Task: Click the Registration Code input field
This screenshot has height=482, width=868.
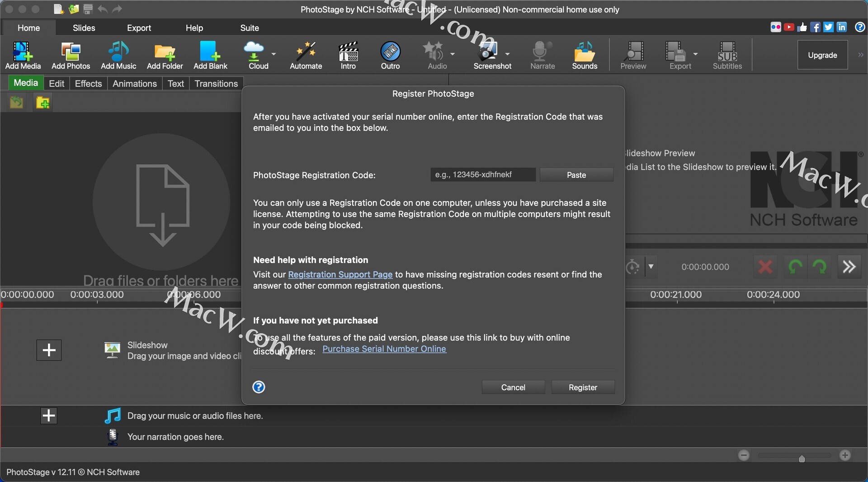Action: [483, 175]
